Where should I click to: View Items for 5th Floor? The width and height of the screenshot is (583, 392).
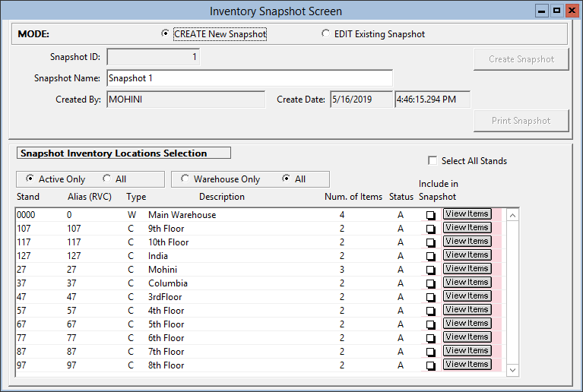pos(467,324)
